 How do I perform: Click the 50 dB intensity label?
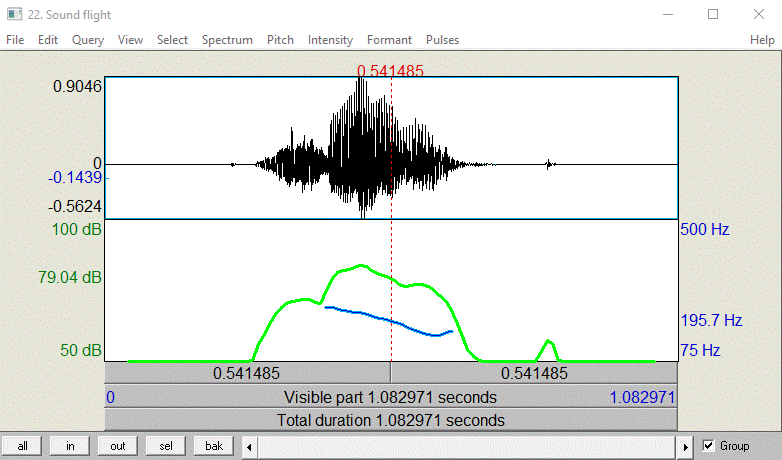(x=81, y=350)
